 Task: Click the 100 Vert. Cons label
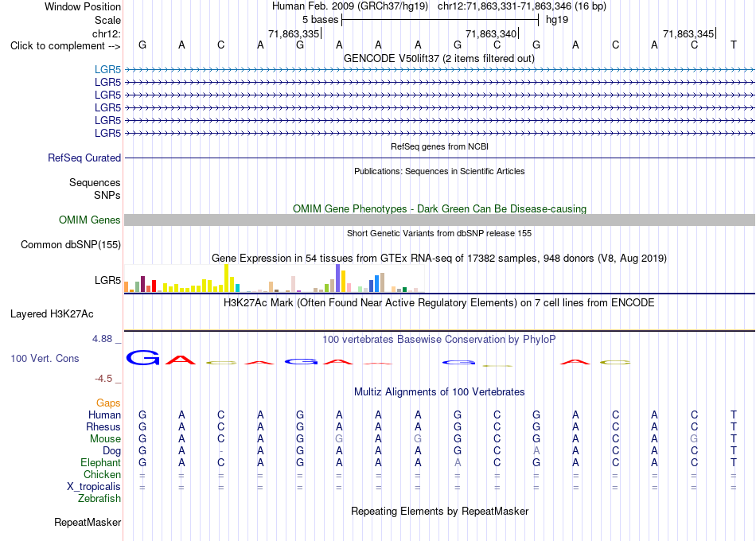pos(45,358)
